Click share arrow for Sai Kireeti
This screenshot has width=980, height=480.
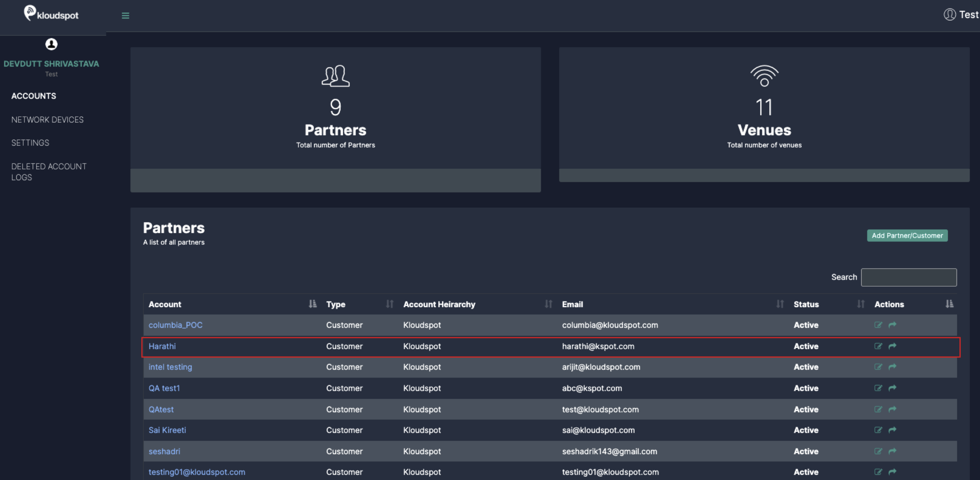892,430
